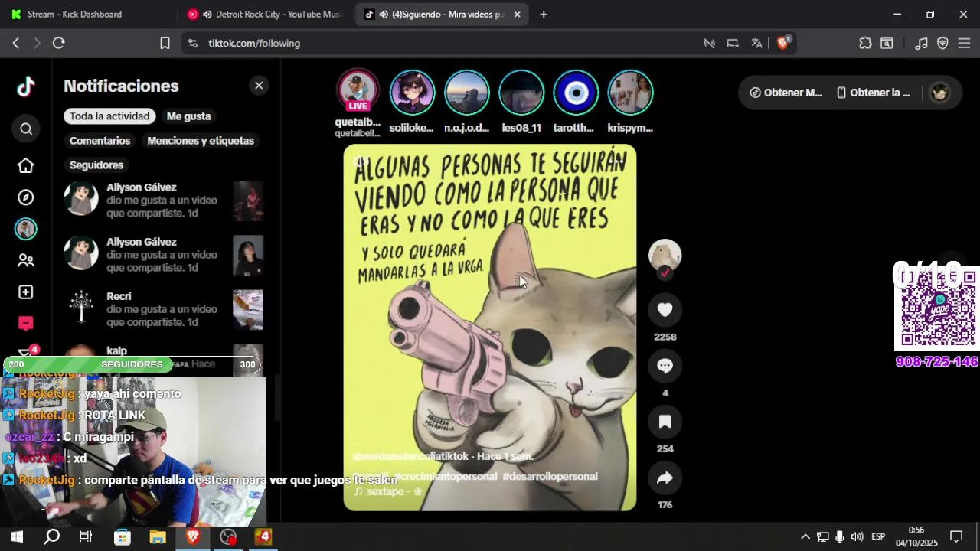
Task: Open video author's profile avatar
Action: (x=665, y=255)
